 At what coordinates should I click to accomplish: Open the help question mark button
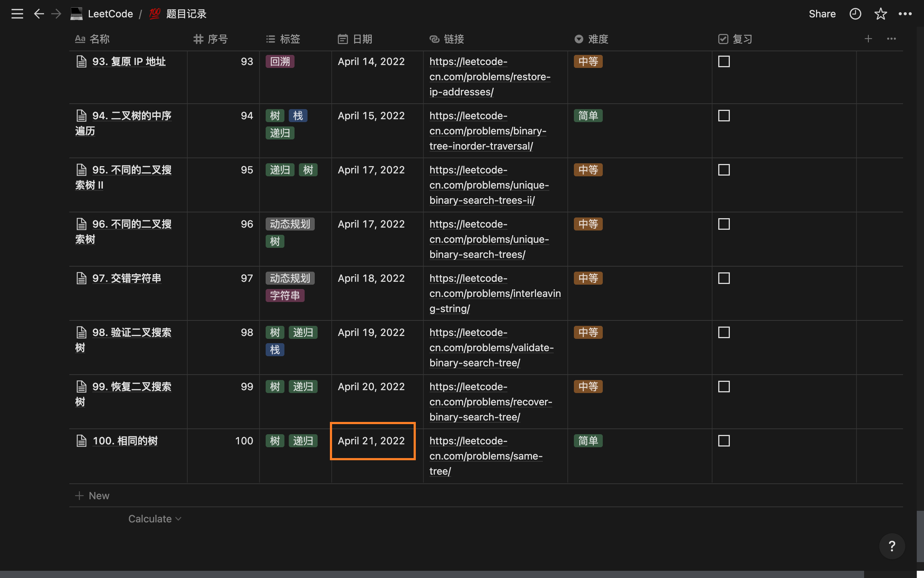892,546
